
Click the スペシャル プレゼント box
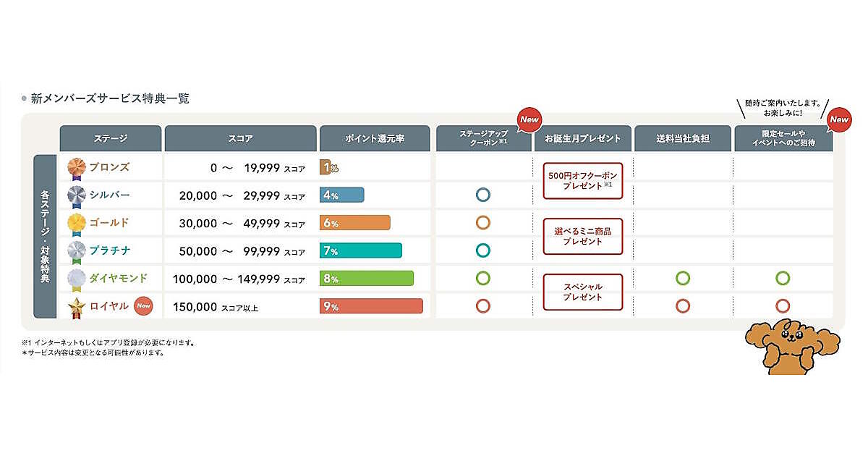pos(582,292)
